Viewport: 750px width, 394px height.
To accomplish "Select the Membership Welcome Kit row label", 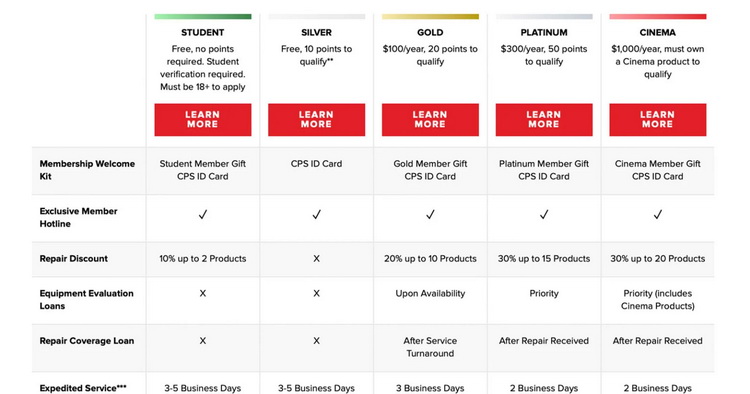I will click(87, 170).
